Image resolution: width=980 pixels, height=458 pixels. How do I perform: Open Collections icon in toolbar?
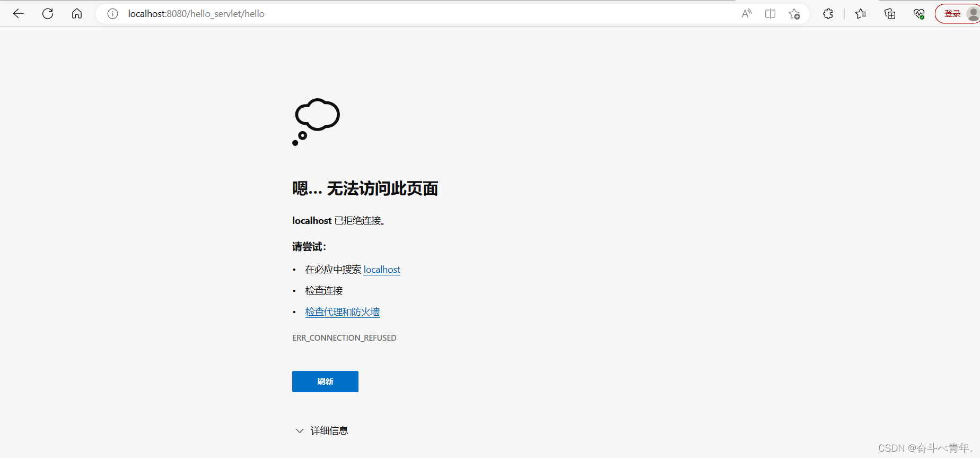[x=890, y=14]
